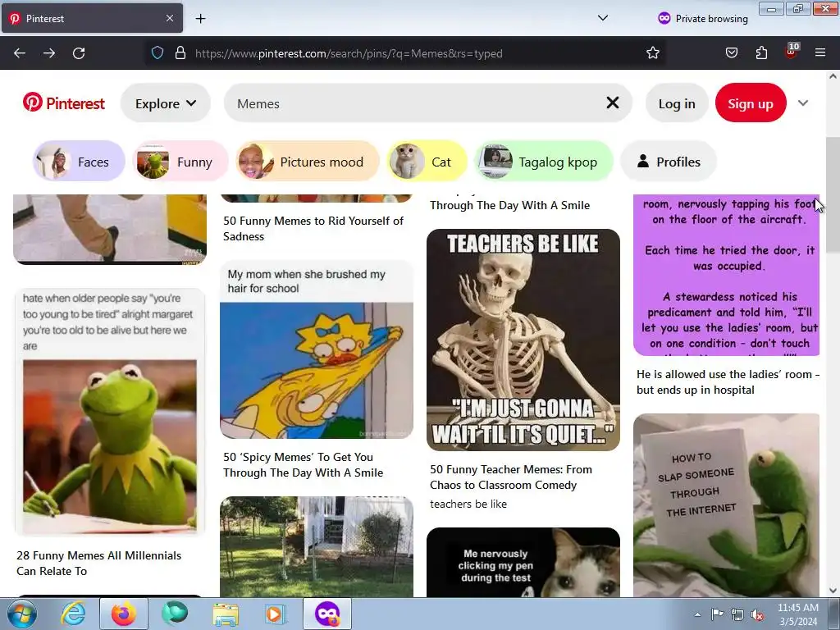
Task: Open muted volume tray icon
Action: [x=757, y=614]
